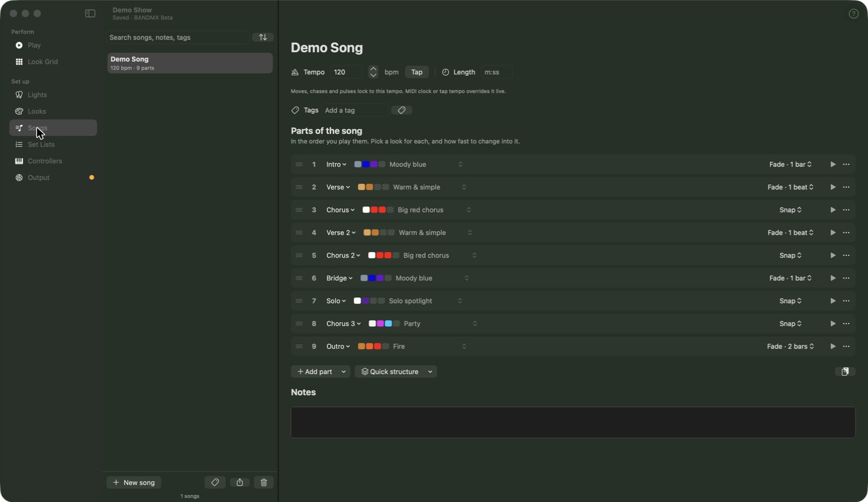This screenshot has height=502, width=868.
Task: Preview the Intro part with play icon
Action: (833, 164)
